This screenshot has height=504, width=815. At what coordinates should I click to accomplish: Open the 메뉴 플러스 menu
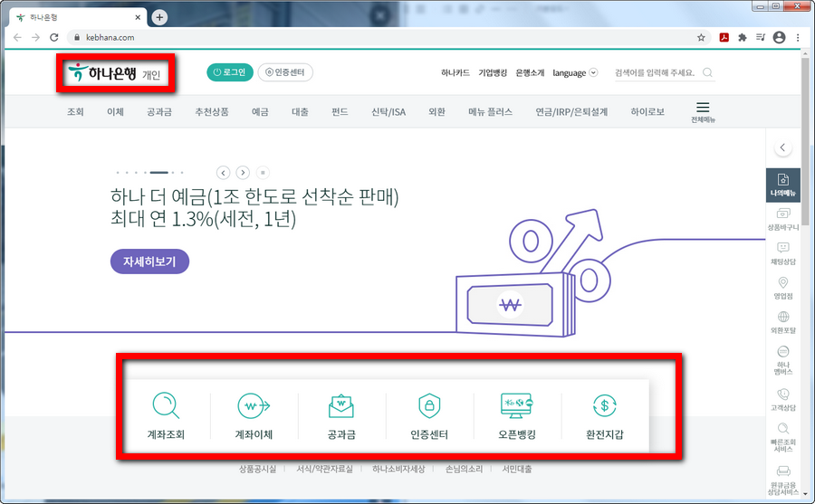(490, 111)
